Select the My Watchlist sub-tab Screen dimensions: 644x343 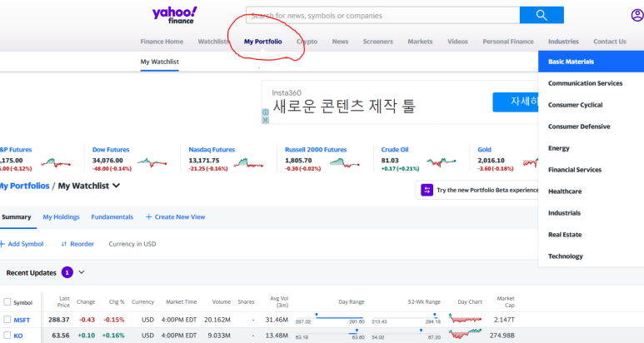(x=159, y=62)
